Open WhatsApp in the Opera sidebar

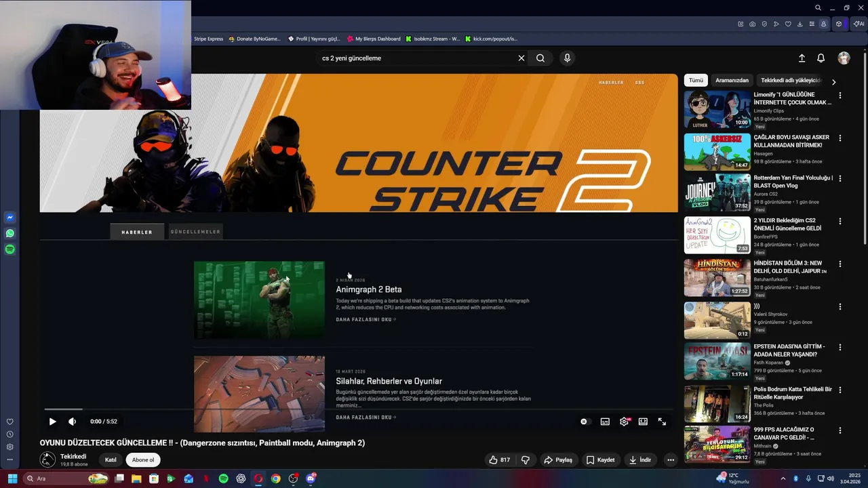click(9, 233)
